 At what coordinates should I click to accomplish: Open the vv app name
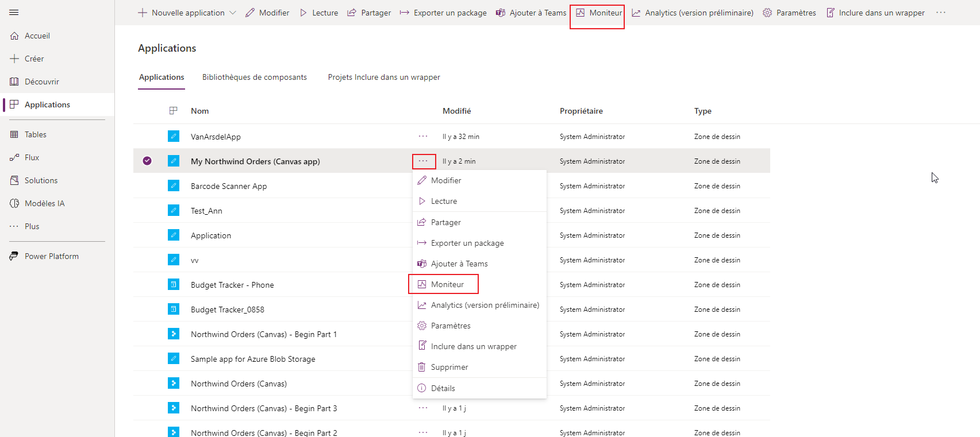[195, 260]
